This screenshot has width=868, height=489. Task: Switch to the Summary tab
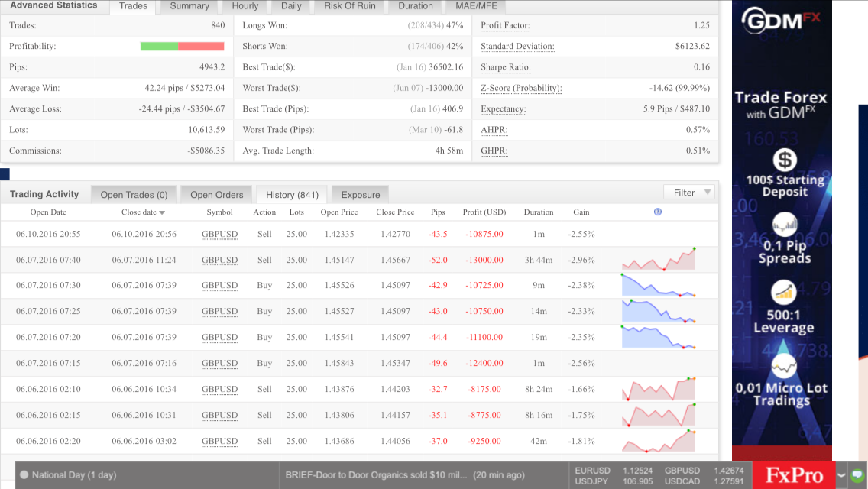tap(189, 6)
